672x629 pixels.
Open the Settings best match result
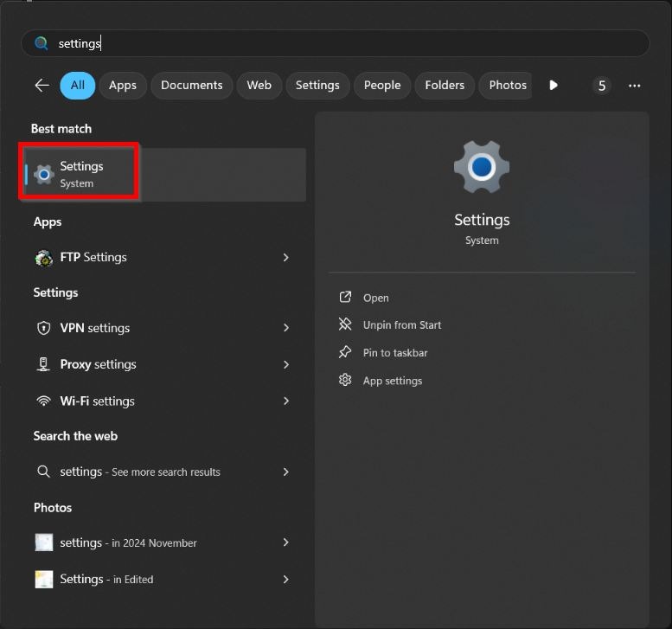pos(80,174)
